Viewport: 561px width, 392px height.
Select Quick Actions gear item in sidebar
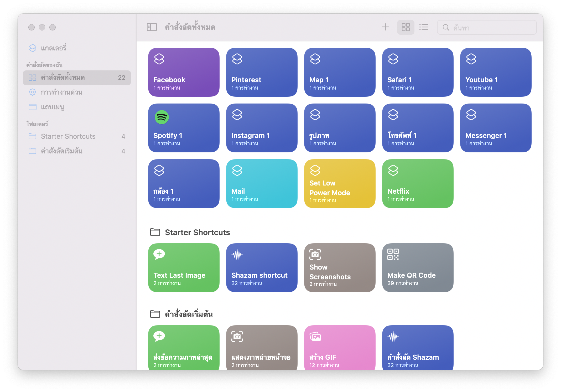pos(61,92)
